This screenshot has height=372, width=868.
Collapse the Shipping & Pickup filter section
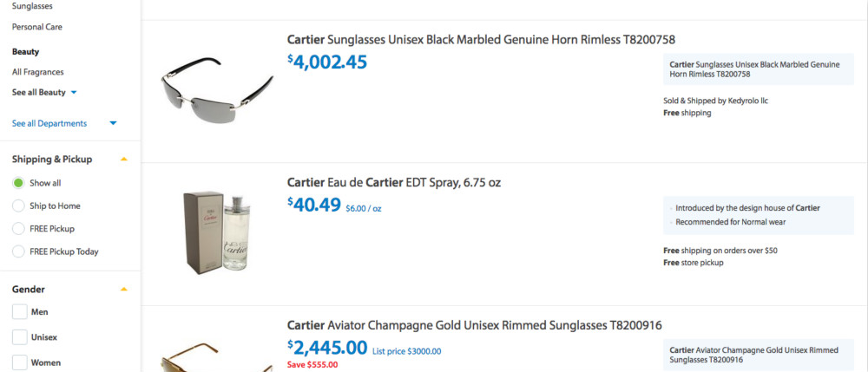pyautogui.click(x=124, y=160)
